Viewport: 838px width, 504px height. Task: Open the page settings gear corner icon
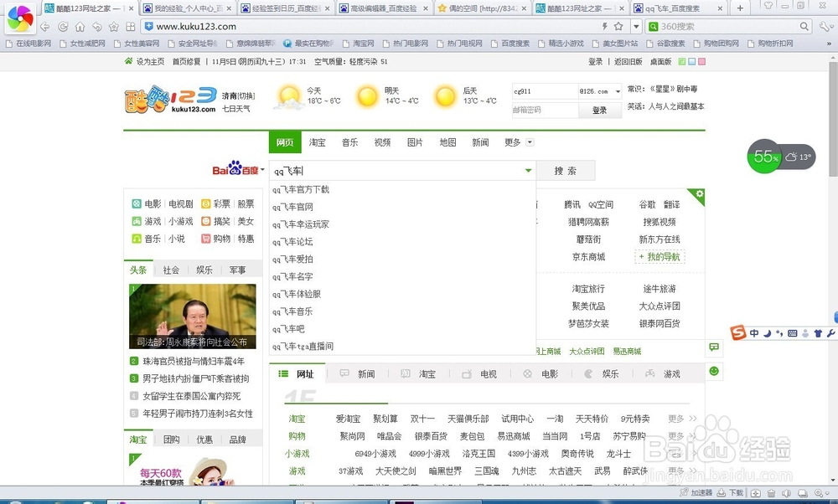click(699, 194)
